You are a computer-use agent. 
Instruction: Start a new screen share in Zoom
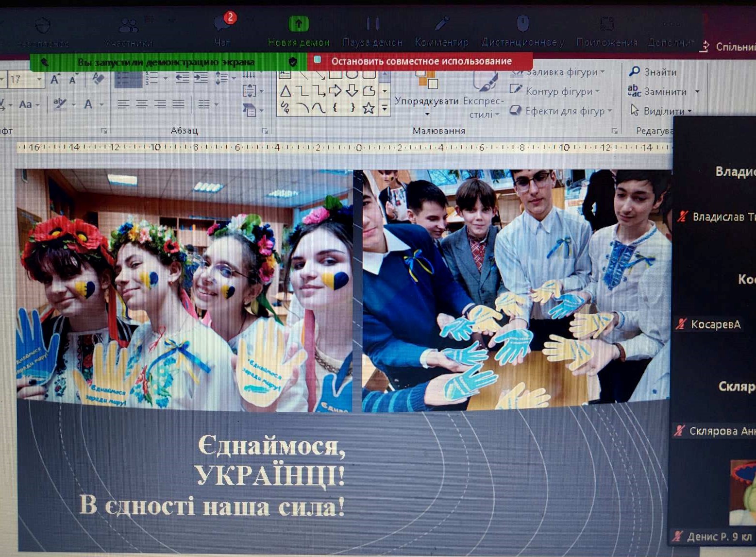[299, 32]
